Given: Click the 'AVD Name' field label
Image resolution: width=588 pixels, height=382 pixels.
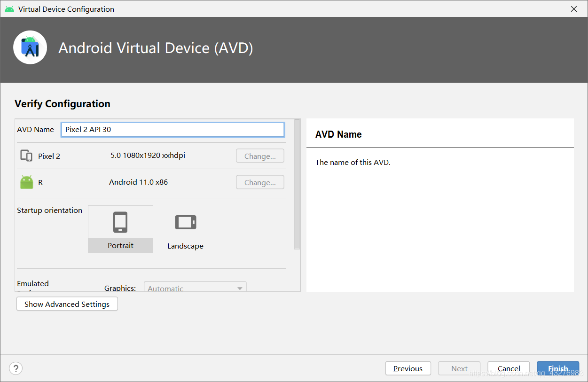Looking at the screenshot, I should tap(35, 129).
